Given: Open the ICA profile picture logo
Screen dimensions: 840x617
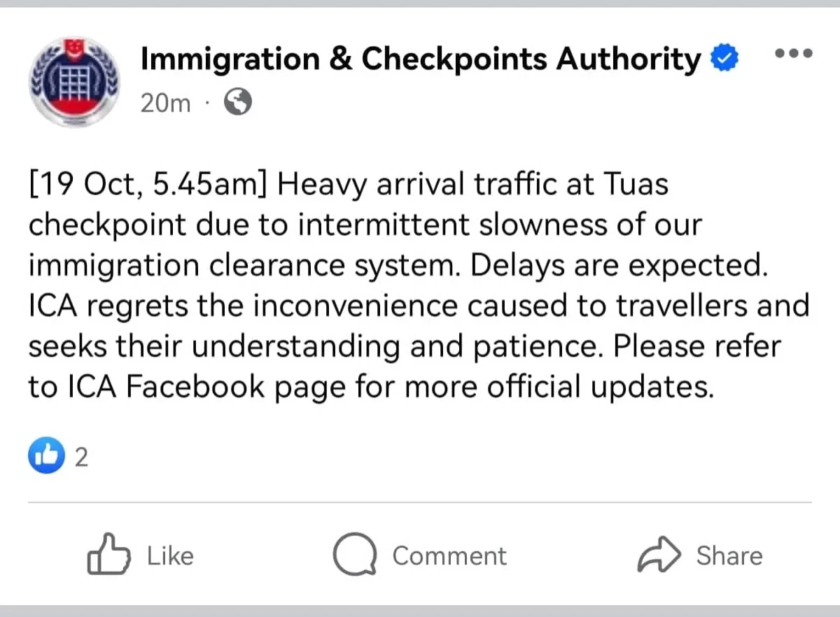Looking at the screenshot, I should 73,83.
